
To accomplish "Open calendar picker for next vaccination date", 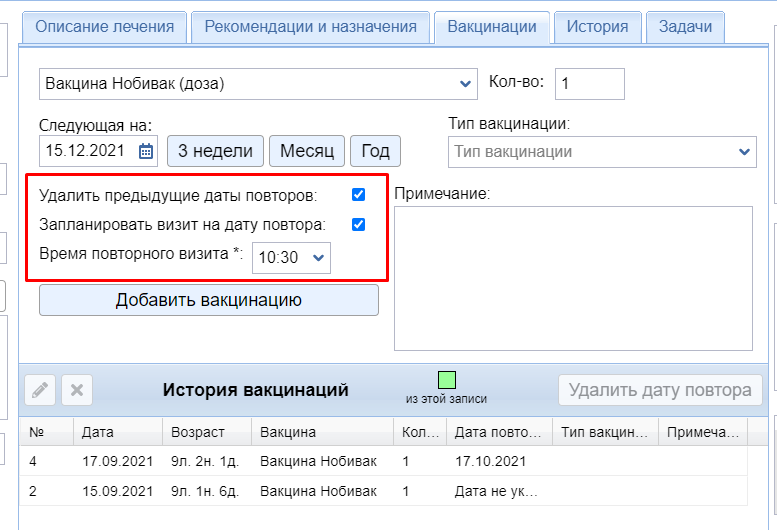I will [x=146, y=152].
